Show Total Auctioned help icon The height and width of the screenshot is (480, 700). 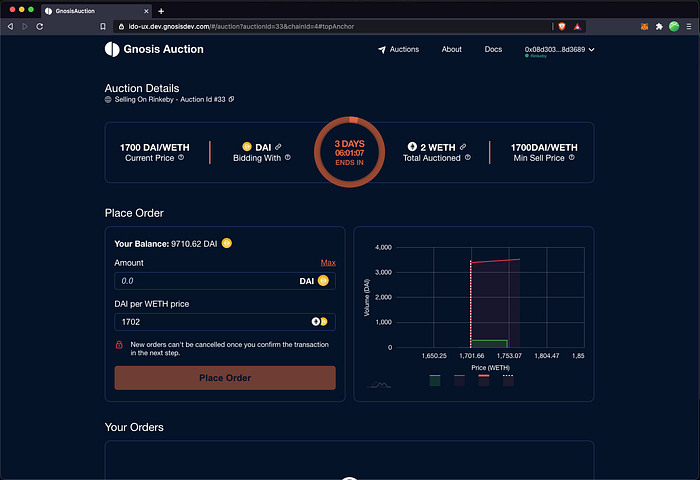[x=467, y=157]
